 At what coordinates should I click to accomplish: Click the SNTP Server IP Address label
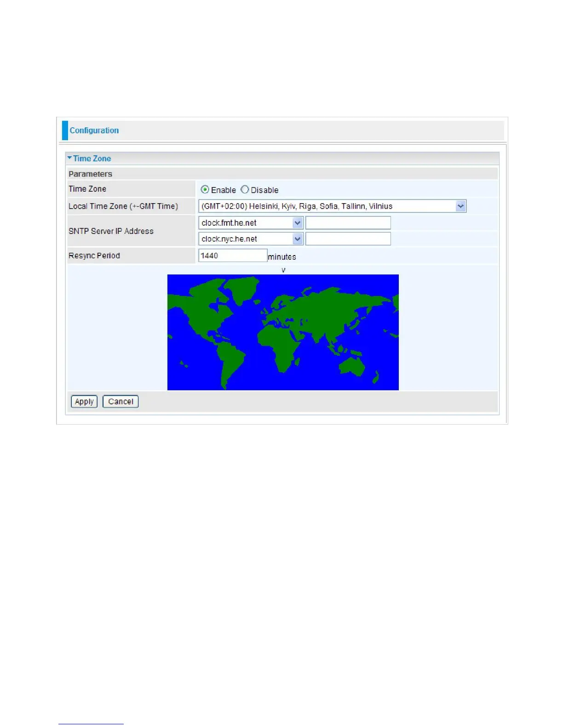point(111,231)
